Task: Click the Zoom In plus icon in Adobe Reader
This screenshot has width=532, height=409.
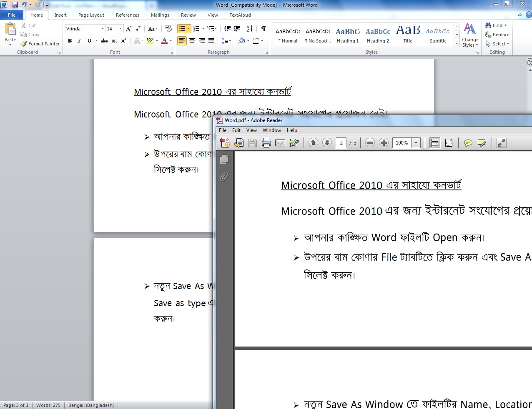Action: [x=384, y=143]
